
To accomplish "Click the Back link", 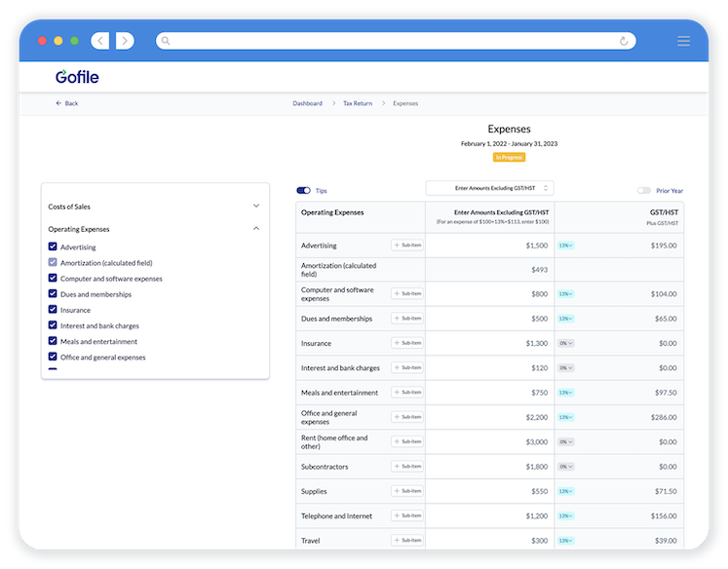I will tap(66, 103).
